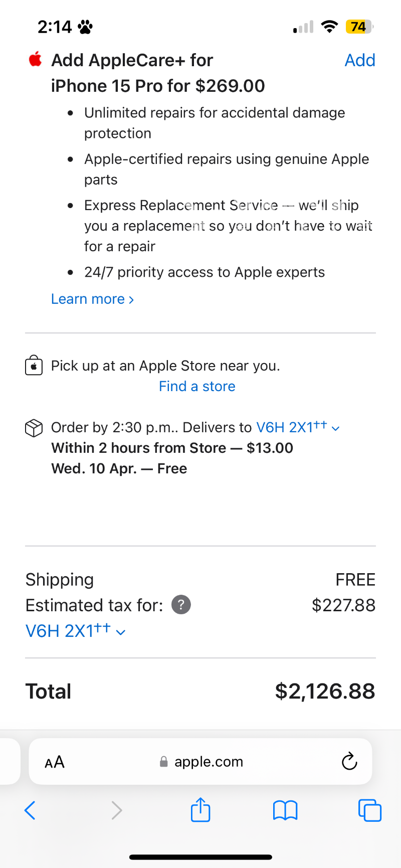Open the AA reader and text-size menu
This screenshot has width=401, height=868.
click(55, 762)
